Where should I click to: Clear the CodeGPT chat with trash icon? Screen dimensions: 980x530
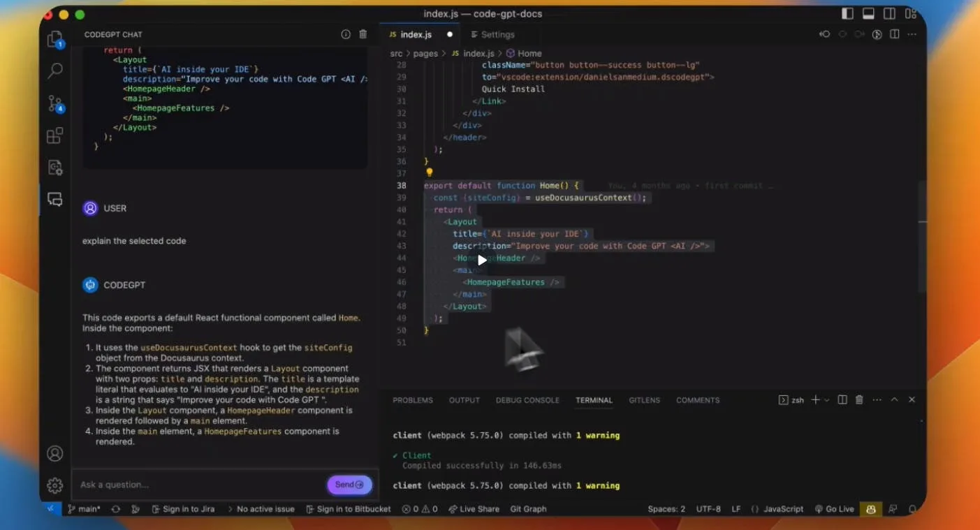pos(363,34)
